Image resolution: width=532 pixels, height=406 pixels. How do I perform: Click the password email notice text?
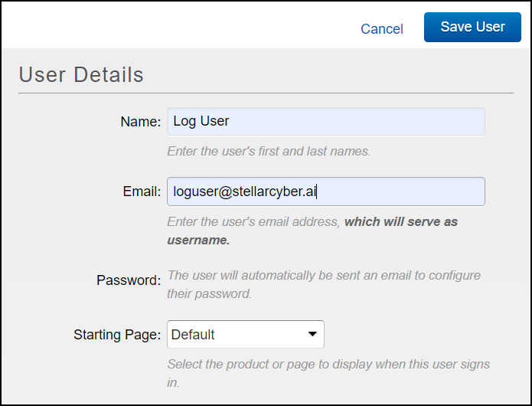point(323,284)
